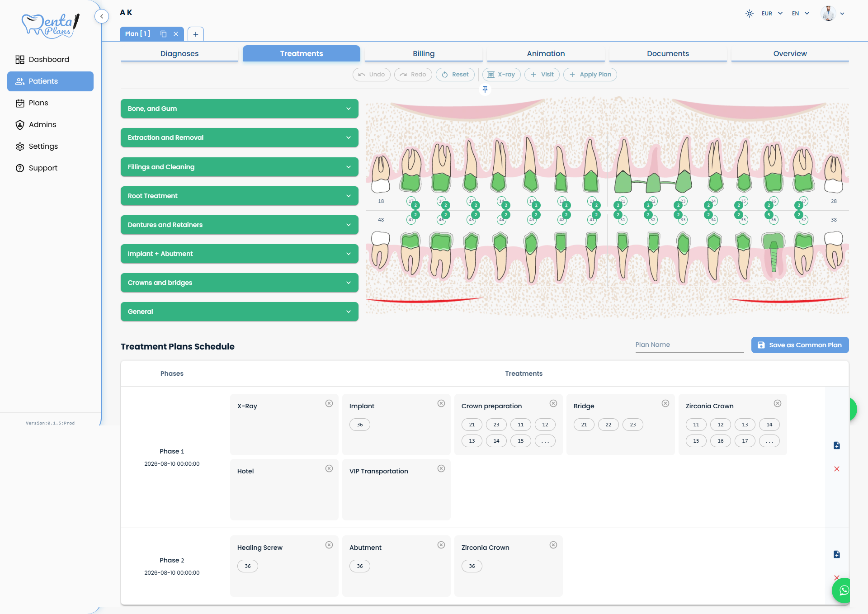Expand the Implant + Abutment category
Image resolution: width=868 pixels, height=614 pixels.
(x=240, y=254)
